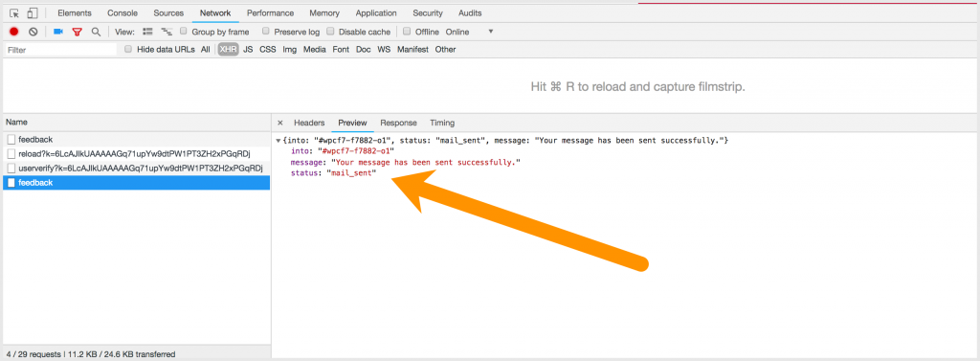Select the XHR request filter
The height and width of the screenshot is (361, 980).
click(x=228, y=50)
